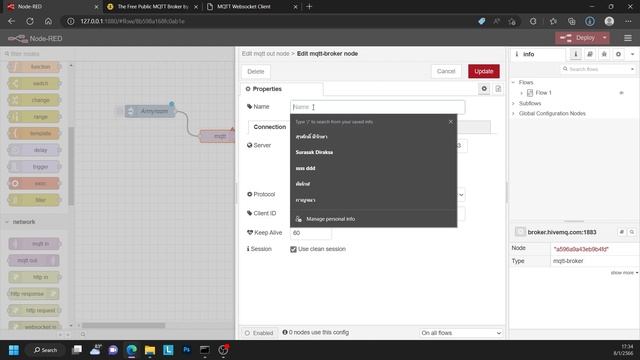
Task: View site information icon in address bar
Action: tap(71, 21)
